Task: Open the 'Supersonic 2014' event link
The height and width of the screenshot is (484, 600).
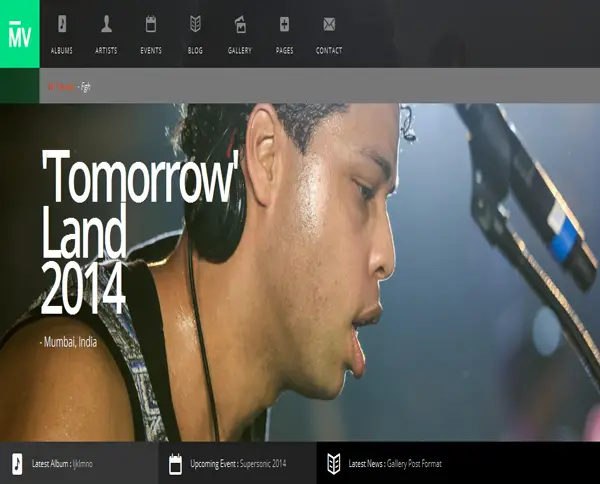Action: [x=263, y=464]
